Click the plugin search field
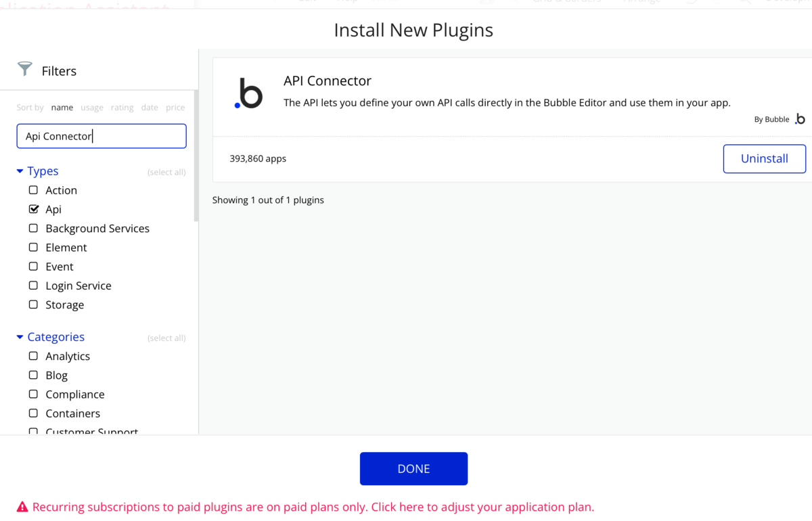Screen dimensions: 812x521 click(101, 136)
